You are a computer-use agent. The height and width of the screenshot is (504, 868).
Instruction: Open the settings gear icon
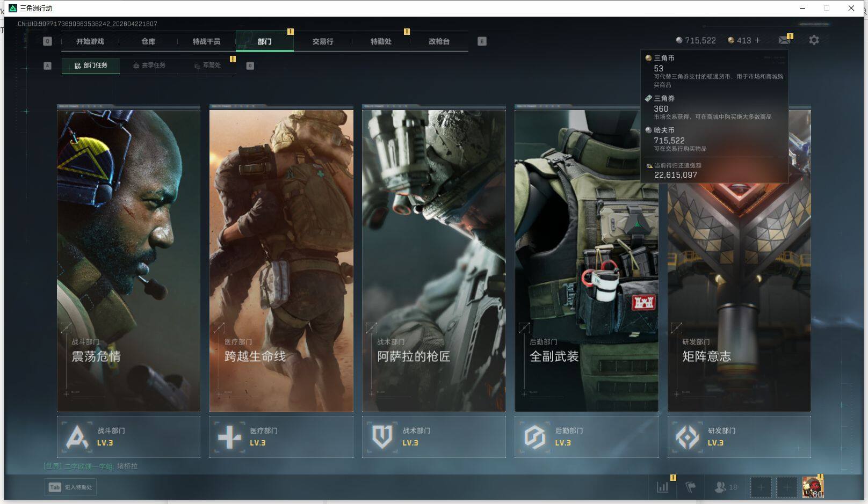tap(814, 40)
